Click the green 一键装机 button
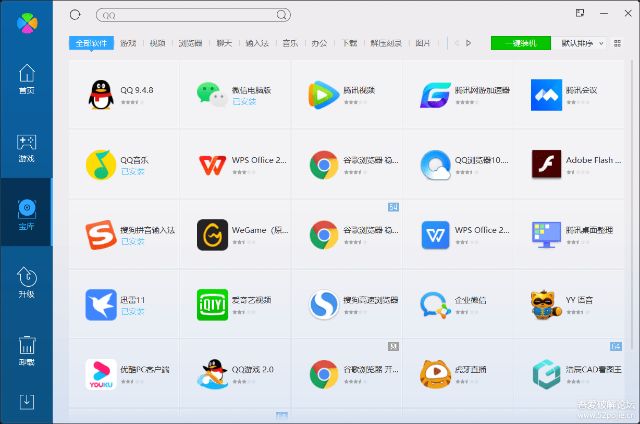Screen dimensions: 640x424 pyautogui.click(x=520, y=43)
